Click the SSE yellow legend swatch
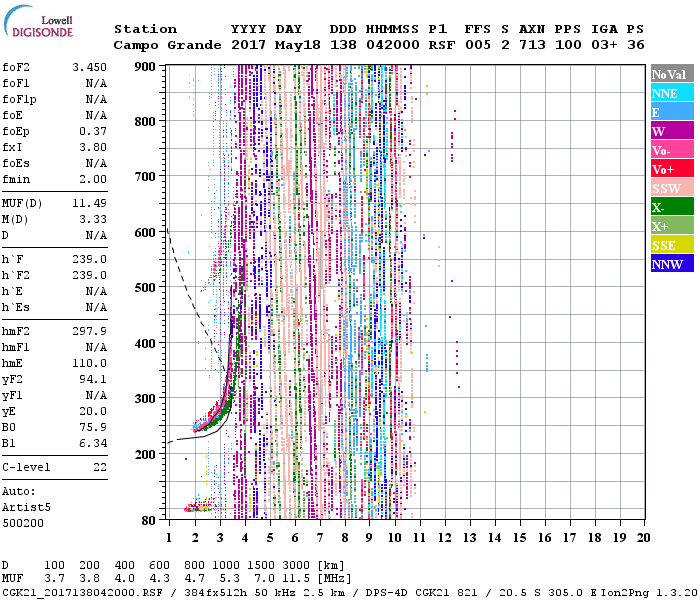This screenshot has width=700, height=600. coord(670,245)
